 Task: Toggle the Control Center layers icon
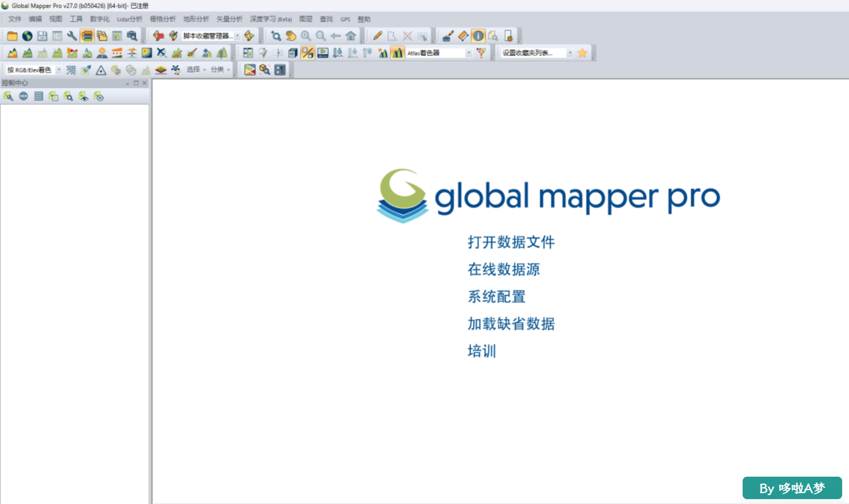[87, 36]
